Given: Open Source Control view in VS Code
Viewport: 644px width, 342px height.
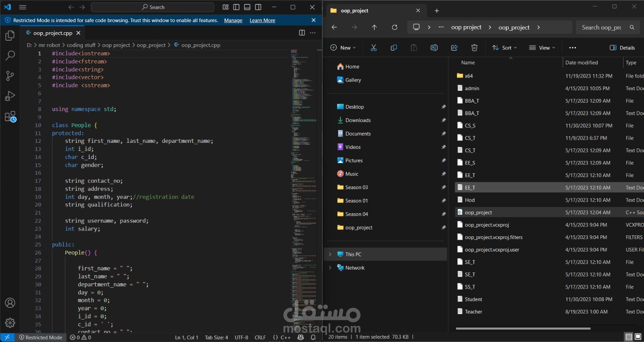Looking at the screenshot, I should [x=10, y=76].
